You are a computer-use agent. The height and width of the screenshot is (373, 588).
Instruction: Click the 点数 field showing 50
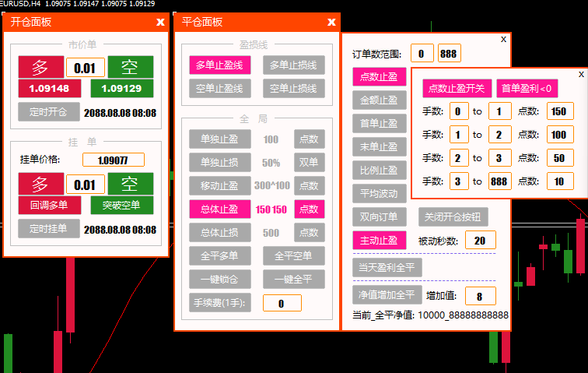pyautogui.click(x=559, y=158)
